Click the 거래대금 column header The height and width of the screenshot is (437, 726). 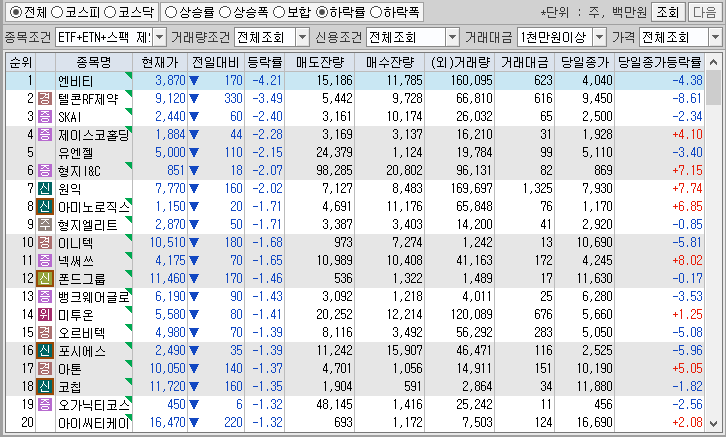pos(525,62)
